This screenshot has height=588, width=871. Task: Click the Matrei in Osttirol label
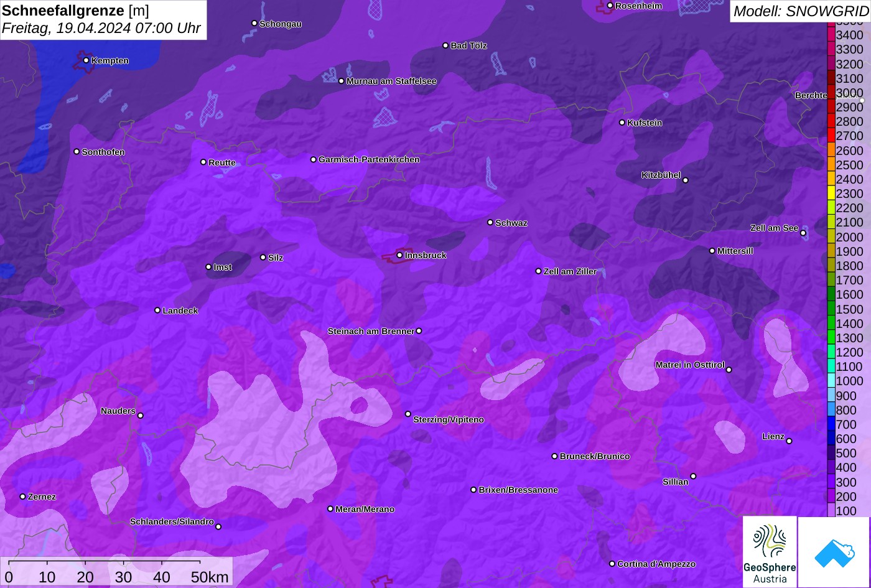[x=690, y=365]
